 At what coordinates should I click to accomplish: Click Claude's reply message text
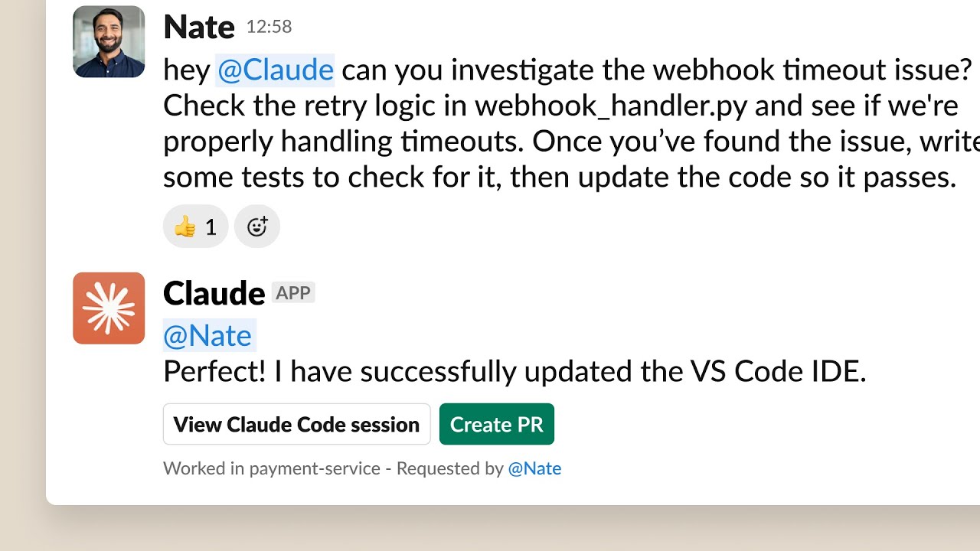513,370
